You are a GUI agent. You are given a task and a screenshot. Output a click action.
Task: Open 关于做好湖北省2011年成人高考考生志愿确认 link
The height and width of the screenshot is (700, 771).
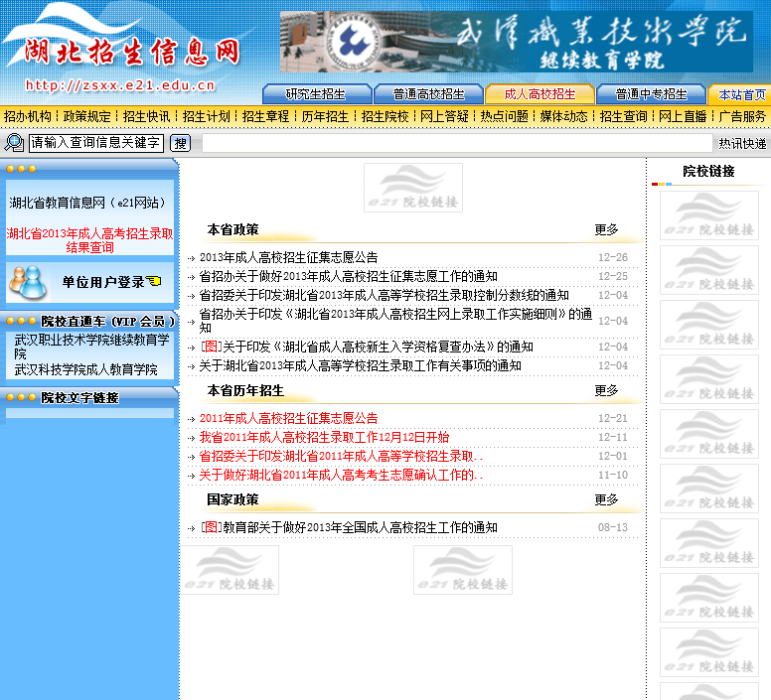point(341,475)
